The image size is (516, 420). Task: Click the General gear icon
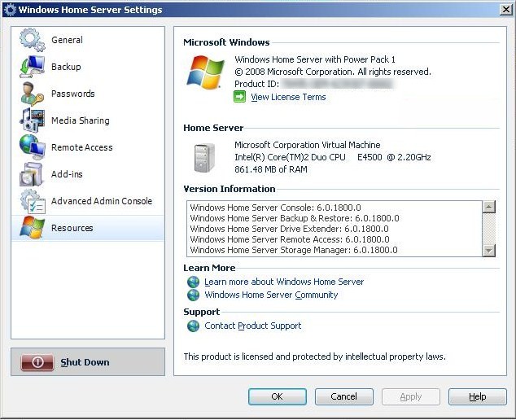tap(32, 40)
